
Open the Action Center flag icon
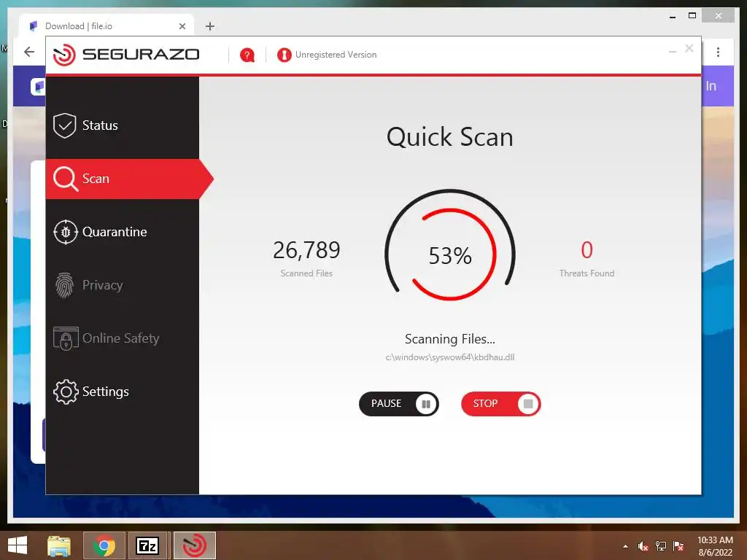point(678,546)
